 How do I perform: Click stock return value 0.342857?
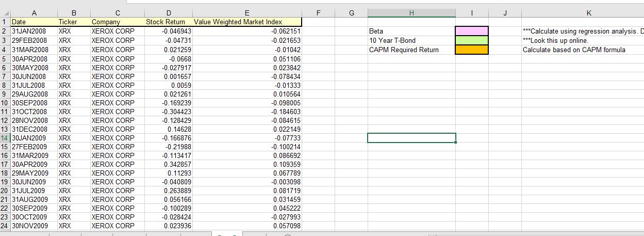click(x=168, y=164)
